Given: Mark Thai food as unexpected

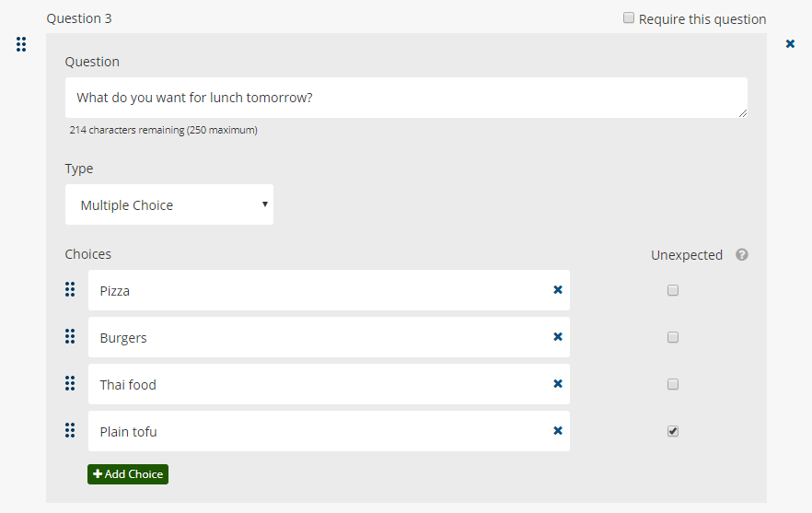Looking at the screenshot, I should [673, 384].
